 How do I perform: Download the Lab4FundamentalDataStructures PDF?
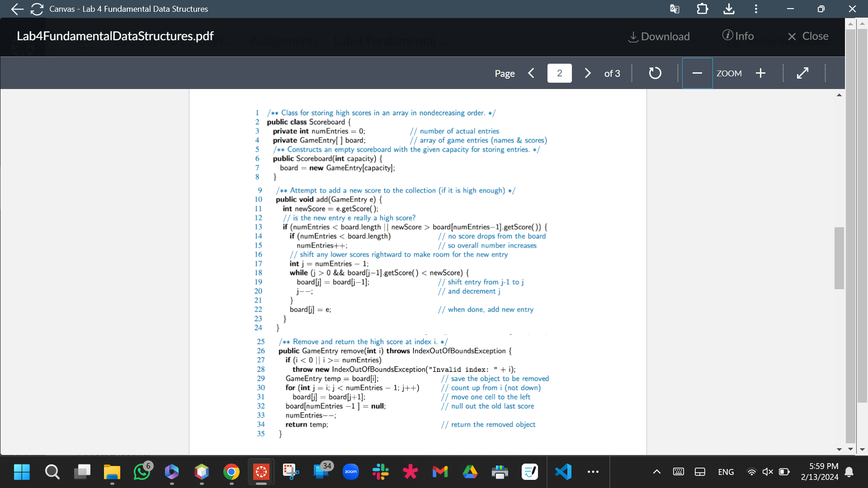coord(658,36)
